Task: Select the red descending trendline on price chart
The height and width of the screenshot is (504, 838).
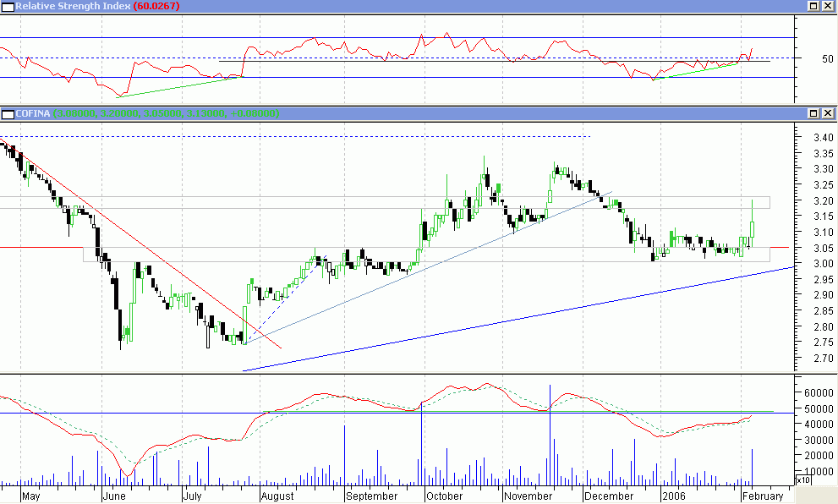Action: coord(140,244)
